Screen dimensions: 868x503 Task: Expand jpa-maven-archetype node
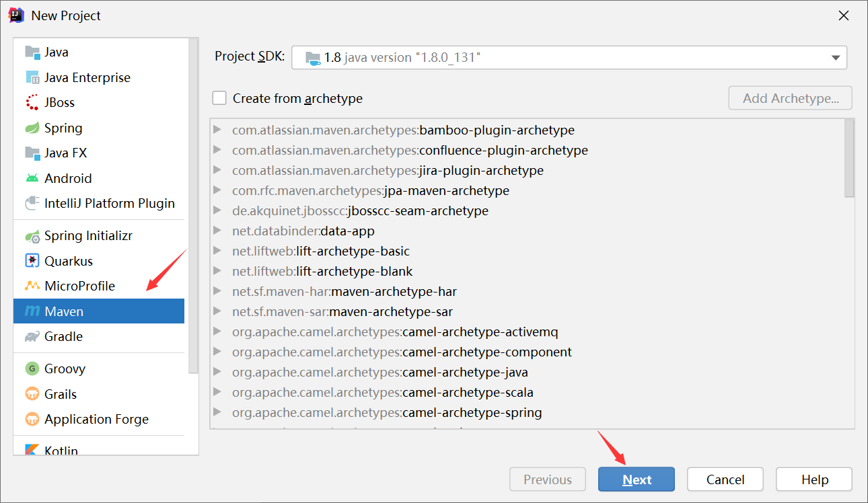(217, 190)
